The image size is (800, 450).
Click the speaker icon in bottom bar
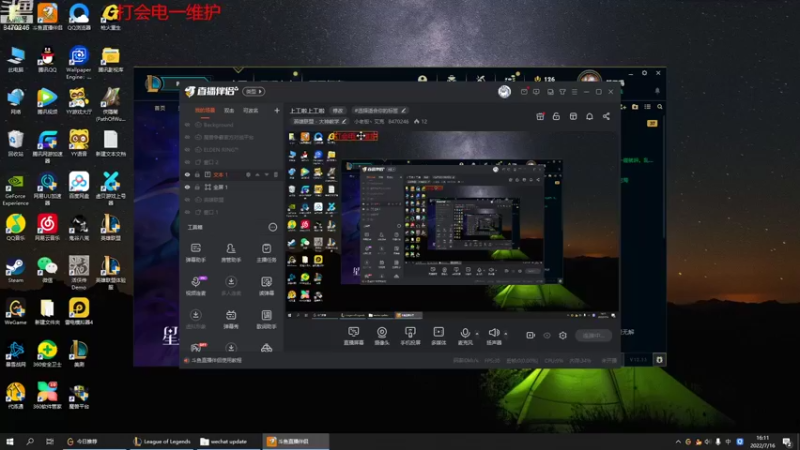pyautogui.click(x=493, y=334)
